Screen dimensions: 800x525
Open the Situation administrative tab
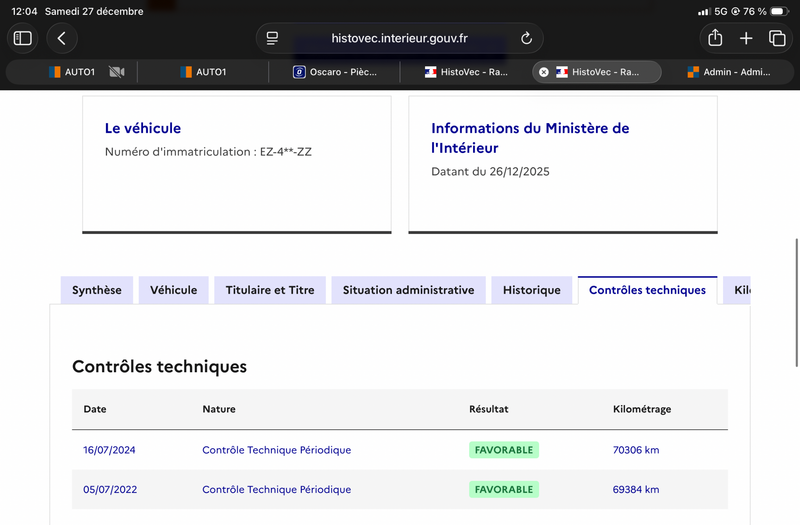[x=408, y=290]
